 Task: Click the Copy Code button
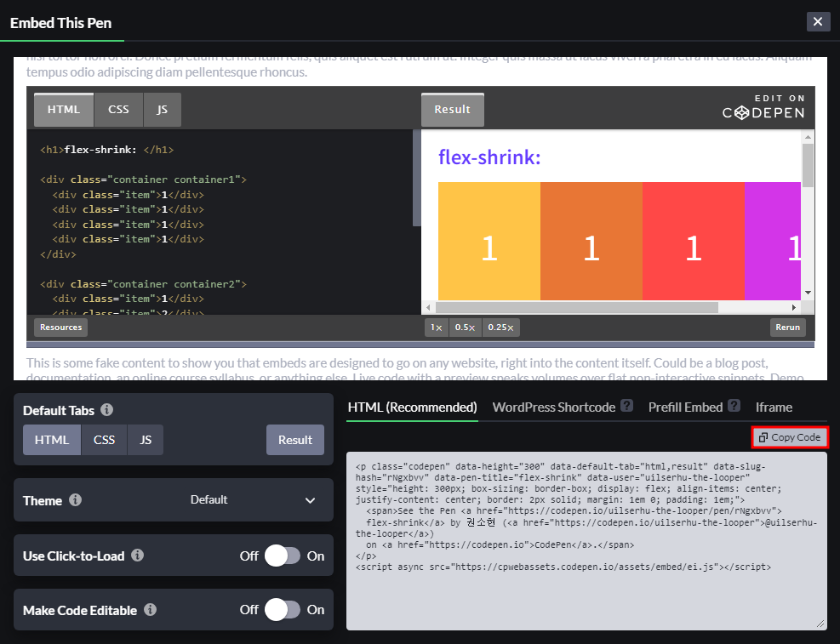790,437
